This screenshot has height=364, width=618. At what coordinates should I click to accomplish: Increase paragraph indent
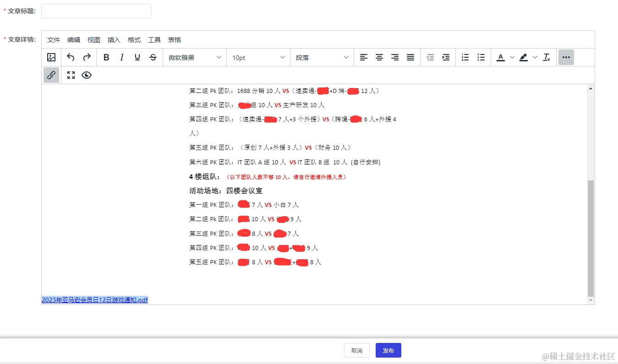coord(446,57)
